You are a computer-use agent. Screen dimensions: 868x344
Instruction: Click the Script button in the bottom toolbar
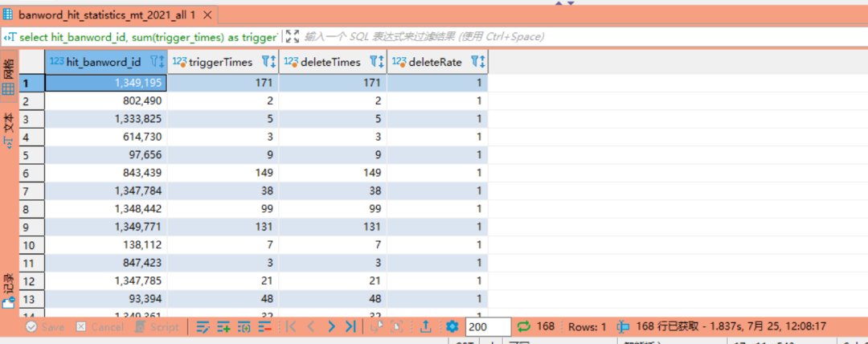pyautogui.click(x=157, y=327)
